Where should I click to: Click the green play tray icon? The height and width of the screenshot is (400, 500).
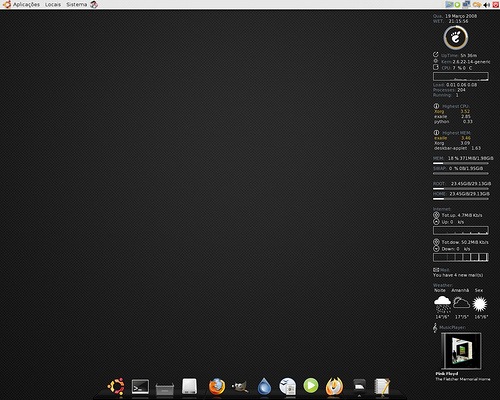coord(457,5)
